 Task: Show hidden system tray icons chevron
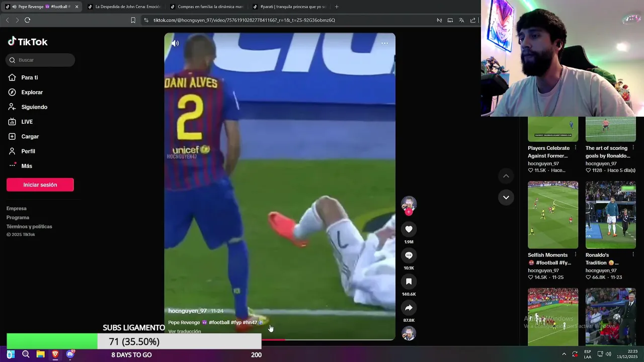pyautogui.click(x=564, y=354)
